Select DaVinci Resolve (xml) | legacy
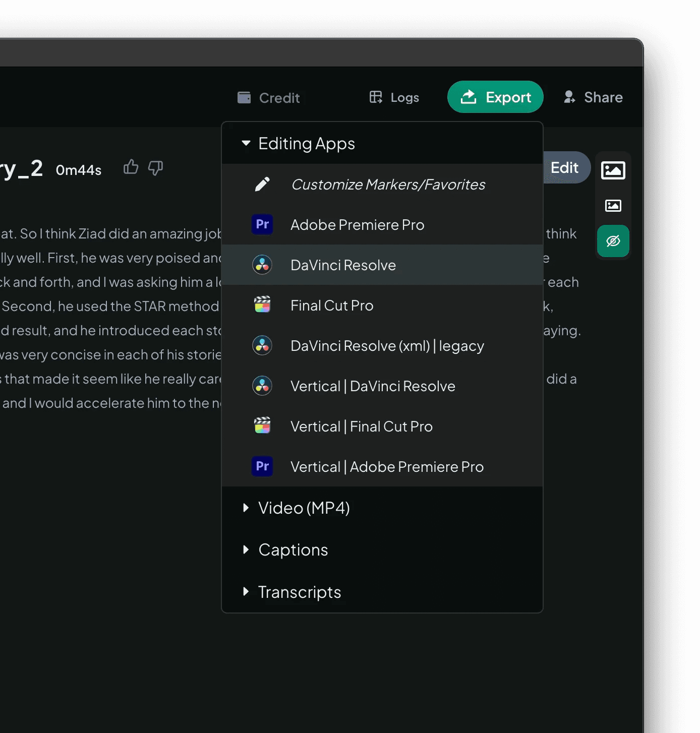 tap(382, 345)
